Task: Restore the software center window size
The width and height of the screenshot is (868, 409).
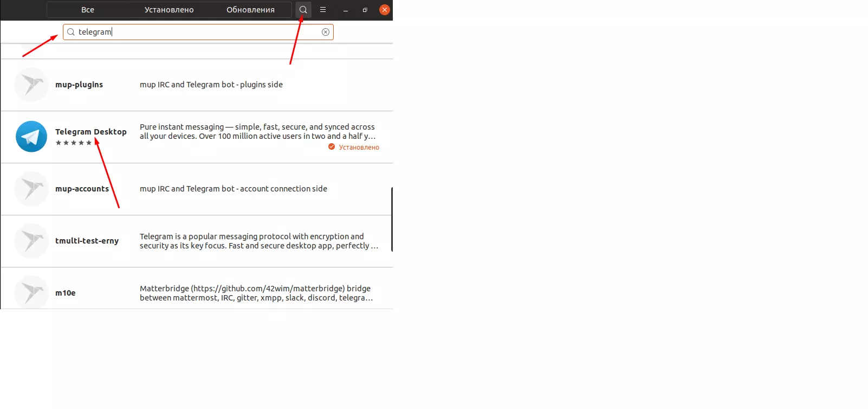Action: click(365, 10)
